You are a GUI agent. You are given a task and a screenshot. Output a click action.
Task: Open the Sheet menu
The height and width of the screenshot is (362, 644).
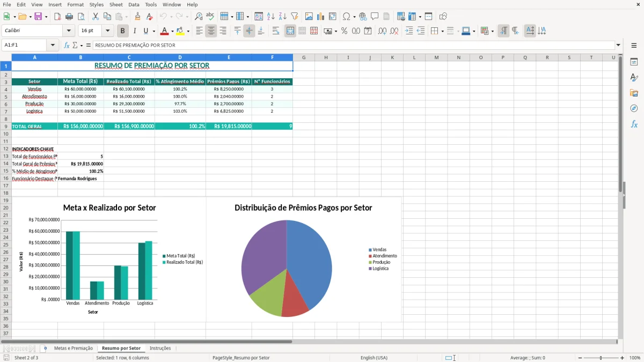[x=116, y=4]
